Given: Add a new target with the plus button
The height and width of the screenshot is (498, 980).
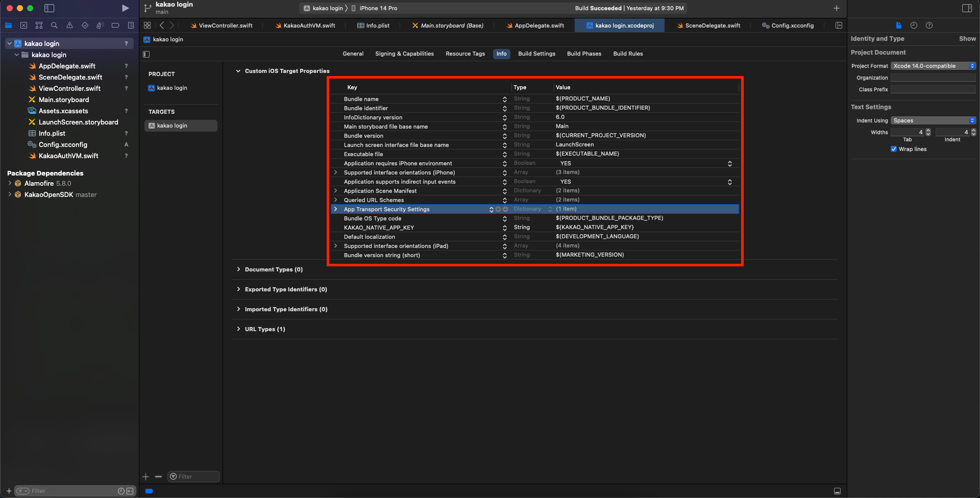Looking at the screenshot, I should point(146,477).
